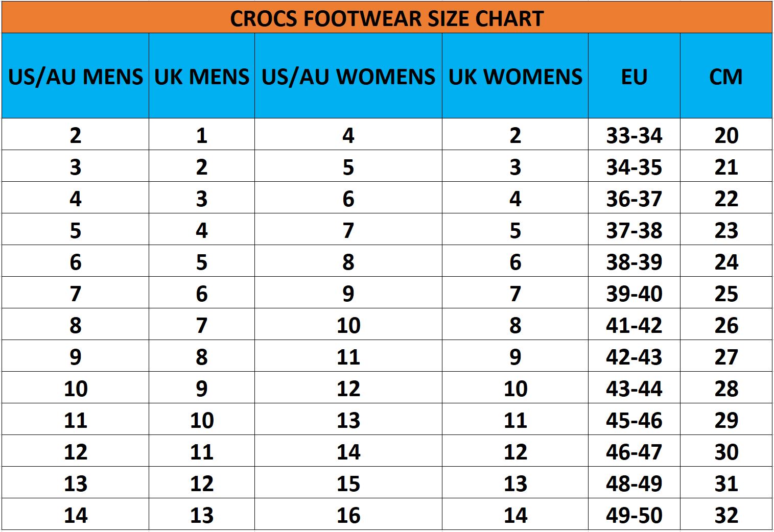The width and height of the screenshot is (774, 532).
Task: Select the CM cell showing 29
Action: click(x=726, y=420)
